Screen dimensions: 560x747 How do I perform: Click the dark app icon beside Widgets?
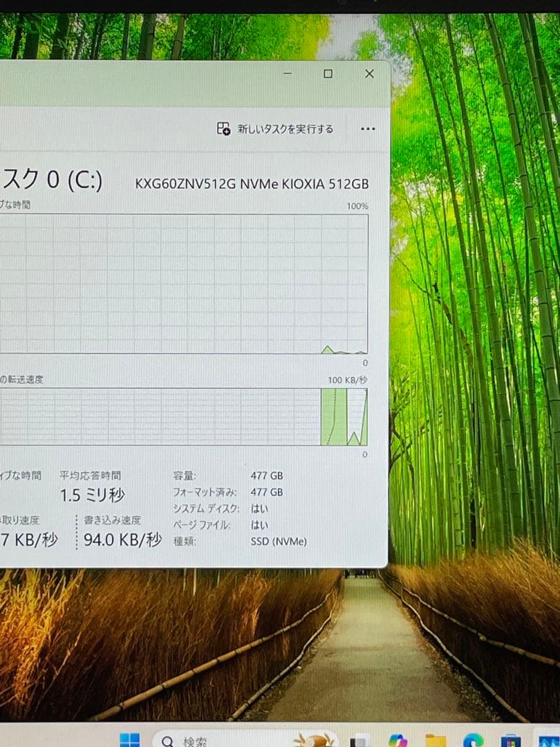pyautogui.click(x=356, y=741)
